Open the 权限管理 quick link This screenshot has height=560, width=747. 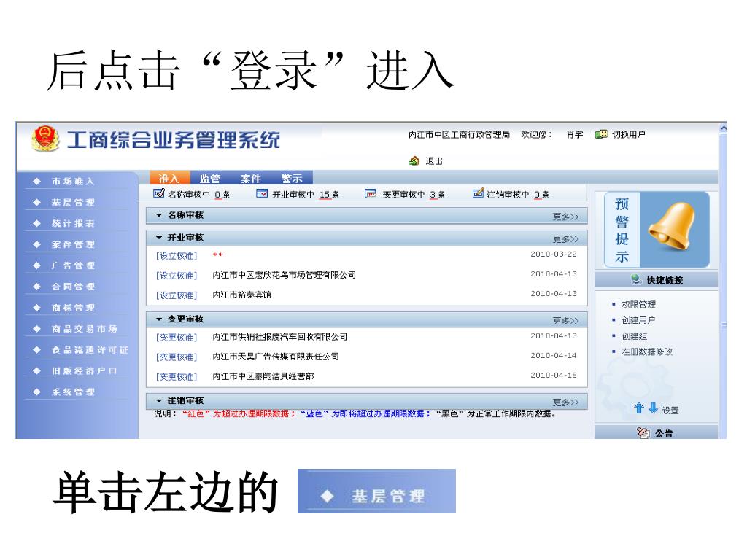click(639, 304)
